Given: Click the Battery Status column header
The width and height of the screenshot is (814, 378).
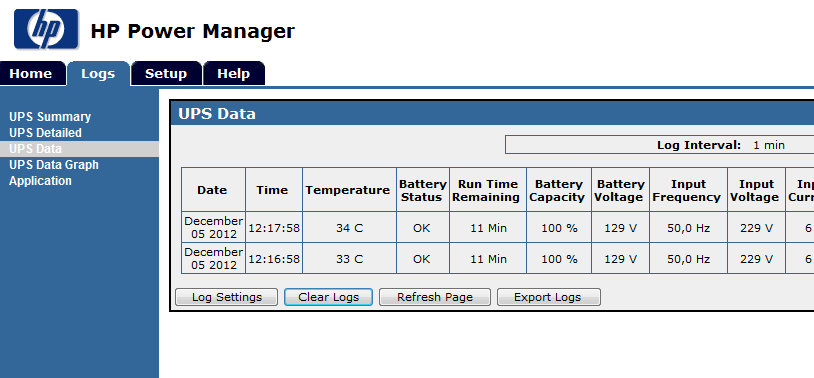Looking at the screenshot, I should (423, 190).
